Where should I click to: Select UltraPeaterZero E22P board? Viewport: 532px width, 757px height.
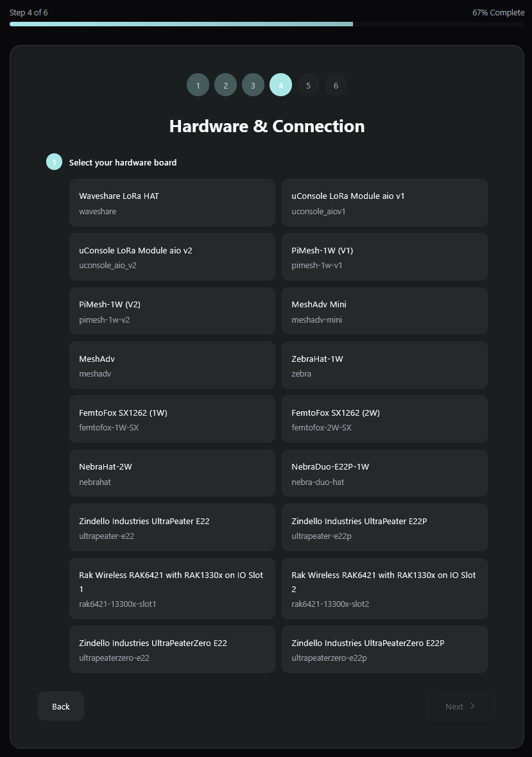(x=384, y=649)
